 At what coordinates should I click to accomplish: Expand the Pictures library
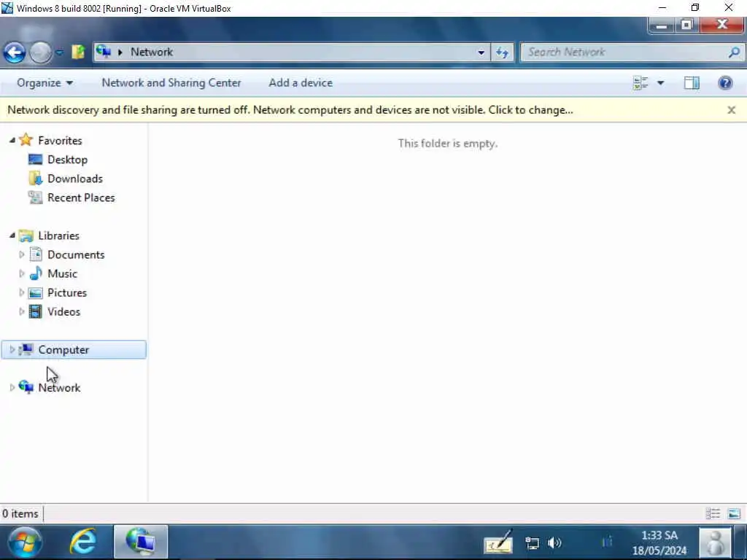click(21, 293)
